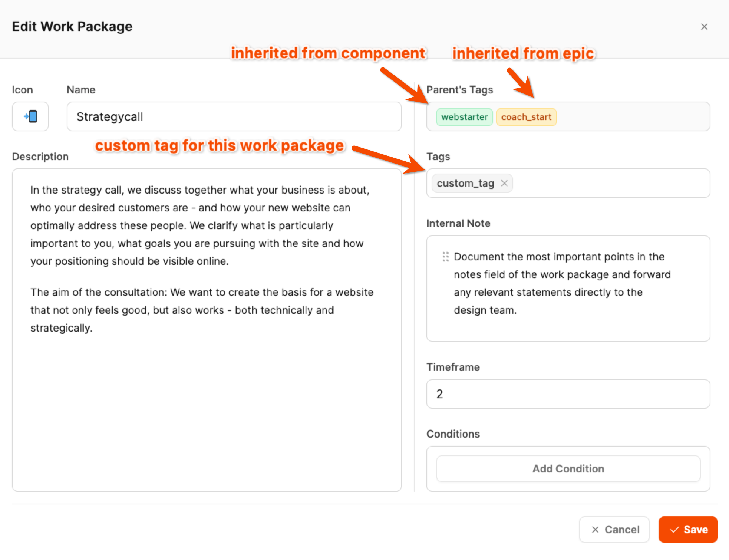Click the coach_start parent tag
The image size is (729, 560).
tap(526, 117)
